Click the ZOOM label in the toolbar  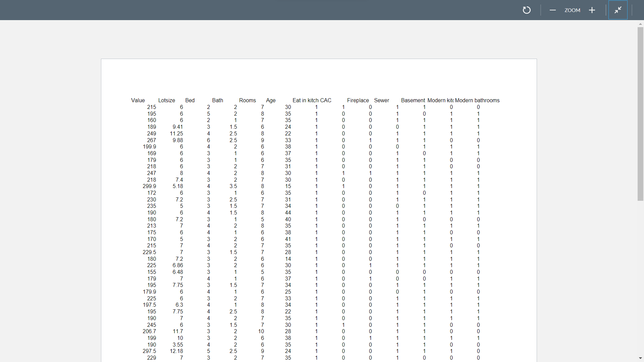point(572,10)
